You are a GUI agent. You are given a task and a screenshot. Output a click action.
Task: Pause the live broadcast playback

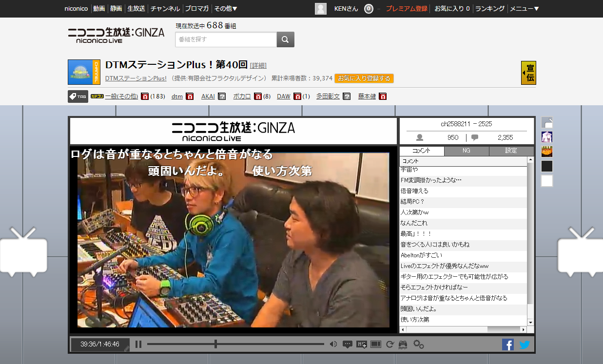tap(138, 345)
